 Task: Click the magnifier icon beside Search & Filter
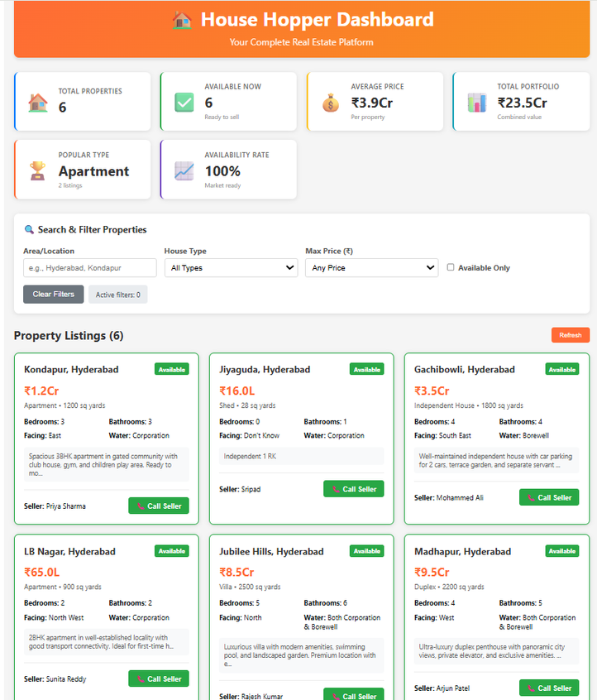(x=29, y=230)
